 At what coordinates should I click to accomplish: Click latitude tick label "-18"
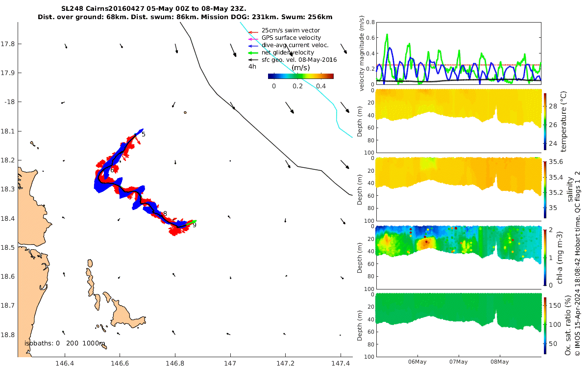(9, 102)
